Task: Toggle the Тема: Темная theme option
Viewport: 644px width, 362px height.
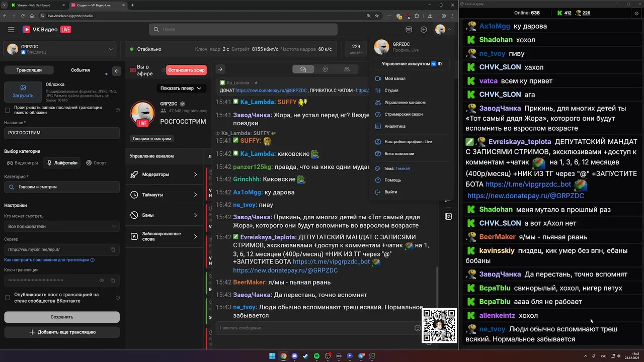Action: [x=393, y=168]
